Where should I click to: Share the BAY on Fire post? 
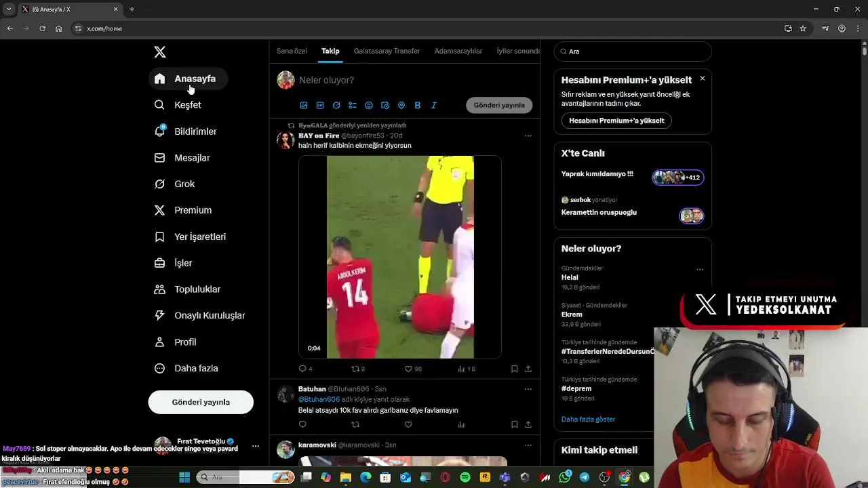(x=528, y=369)
